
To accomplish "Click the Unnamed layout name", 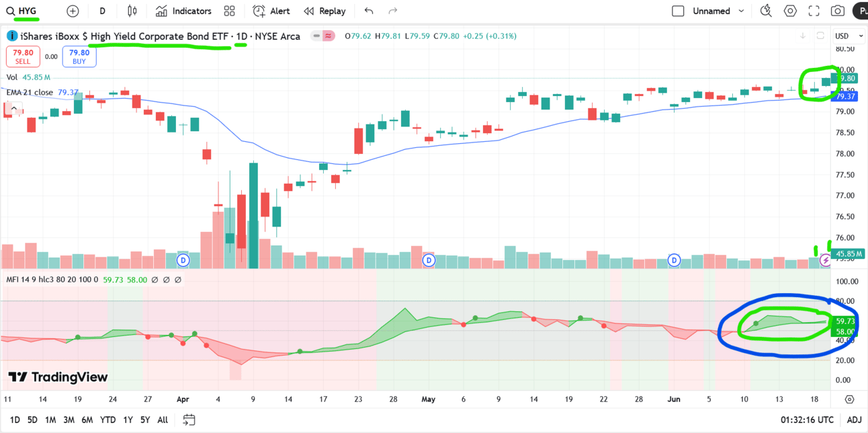I will pos(711,11).
